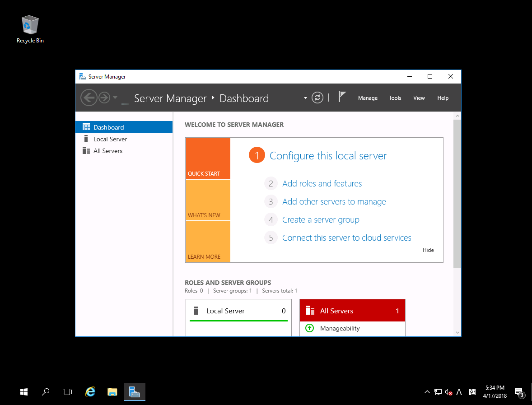
Task: Click the taskbar Search icon
Action: click(x=46, y=392)
